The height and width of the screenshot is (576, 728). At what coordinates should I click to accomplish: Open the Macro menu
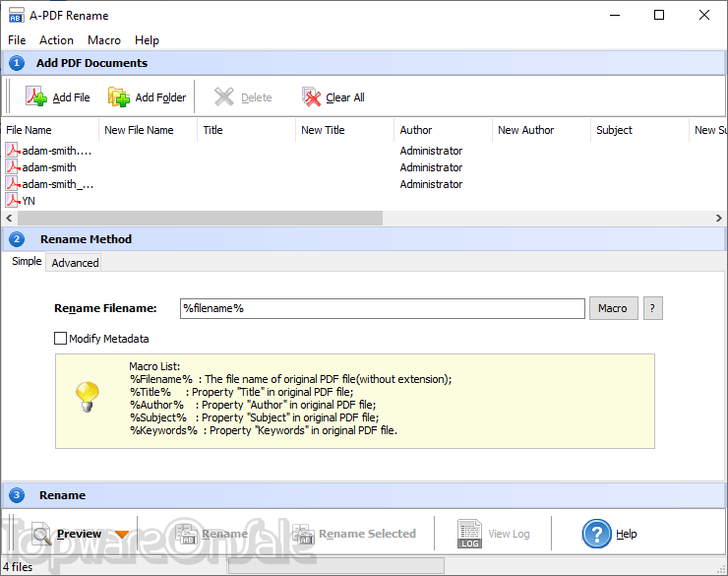click(104, 40)
